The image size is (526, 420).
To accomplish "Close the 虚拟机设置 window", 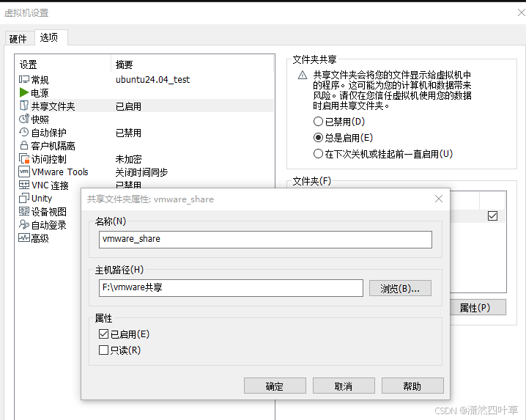I will [522, 12].
